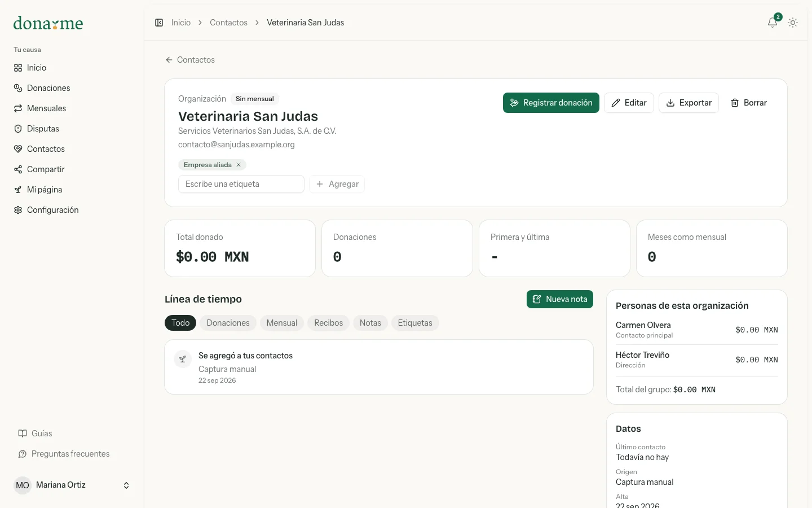Export contact with Exportar button
This screenshot has width=812, height=508.
(x=689, y=103)
